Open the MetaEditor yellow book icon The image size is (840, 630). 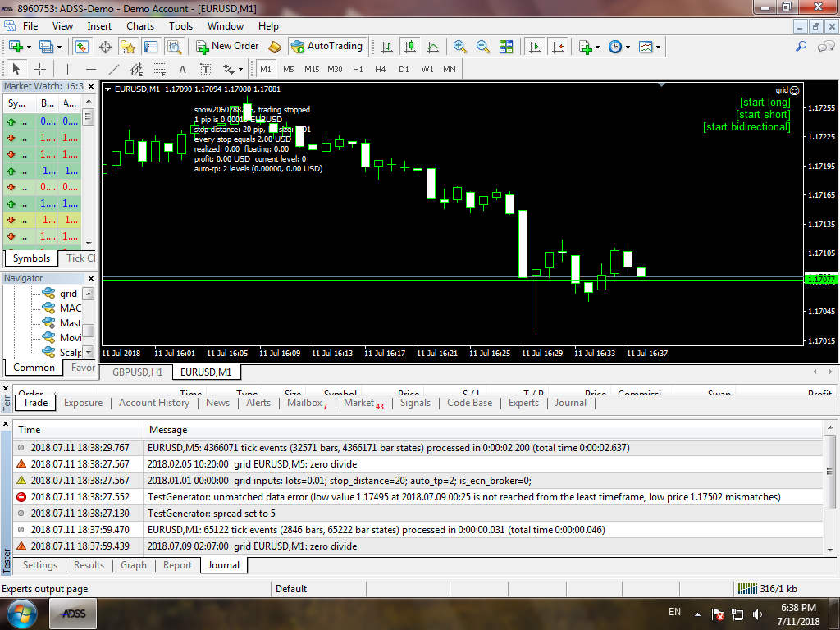(274, 47)
